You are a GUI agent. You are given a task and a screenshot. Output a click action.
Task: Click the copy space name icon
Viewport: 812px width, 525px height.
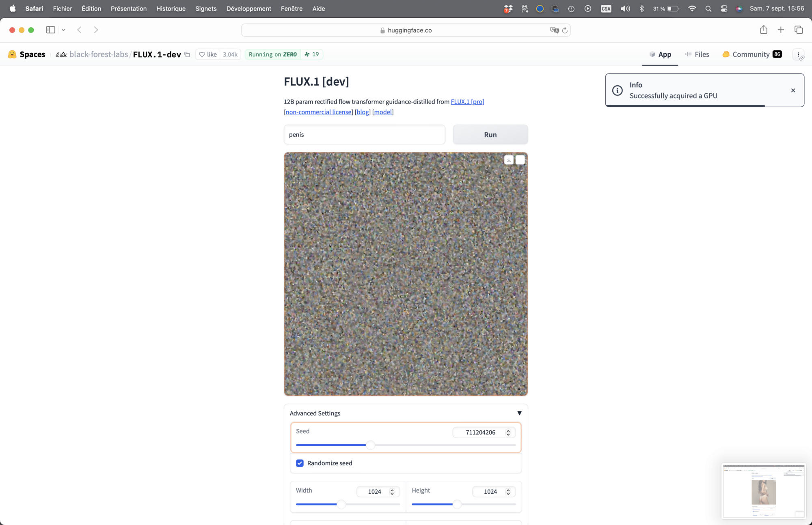click(x=187, y=54)
